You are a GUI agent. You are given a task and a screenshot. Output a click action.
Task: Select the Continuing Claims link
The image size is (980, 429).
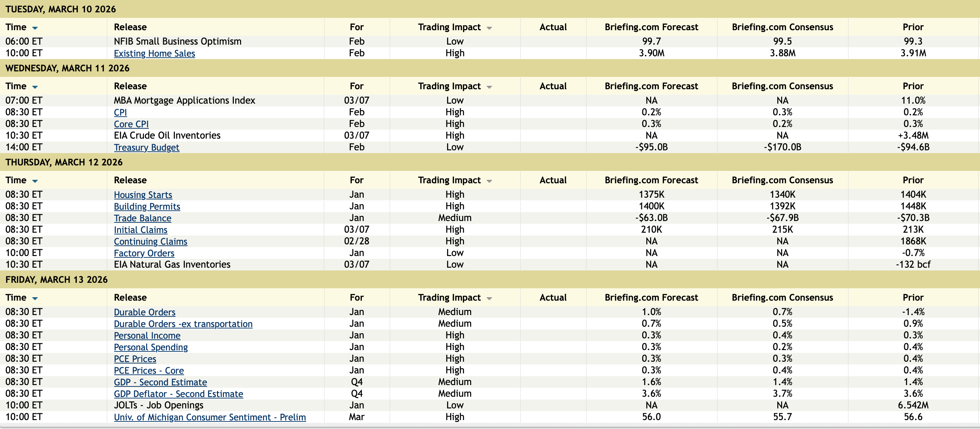click(150, 241)
